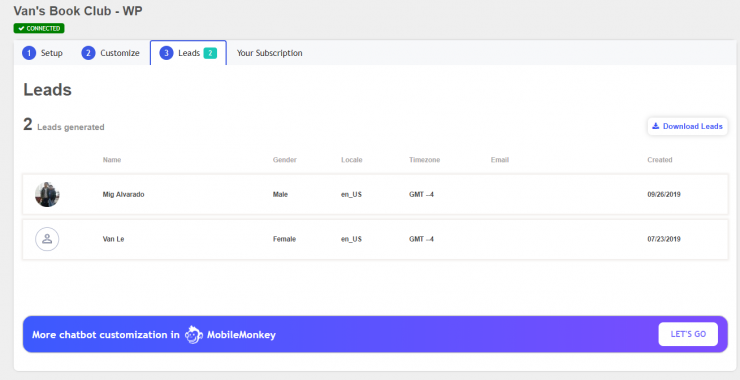
Task: Click the 07/23/2019 created date
Action: pyautogui.click(x=664, y=239)
